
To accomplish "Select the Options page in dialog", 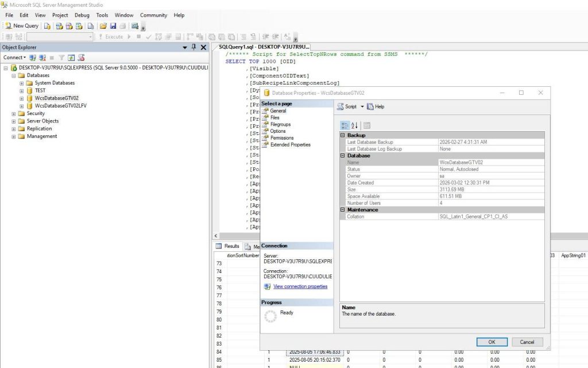I will [278, 131].
